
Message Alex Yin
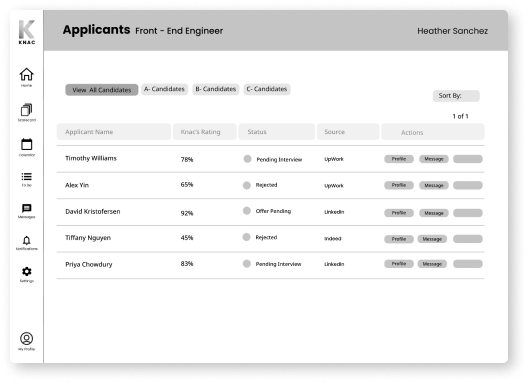coord(434,185)
